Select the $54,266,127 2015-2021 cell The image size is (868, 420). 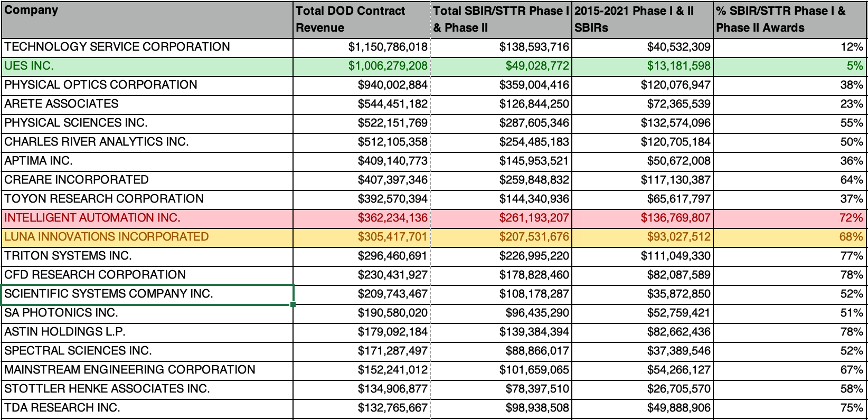tap(643, 370)
